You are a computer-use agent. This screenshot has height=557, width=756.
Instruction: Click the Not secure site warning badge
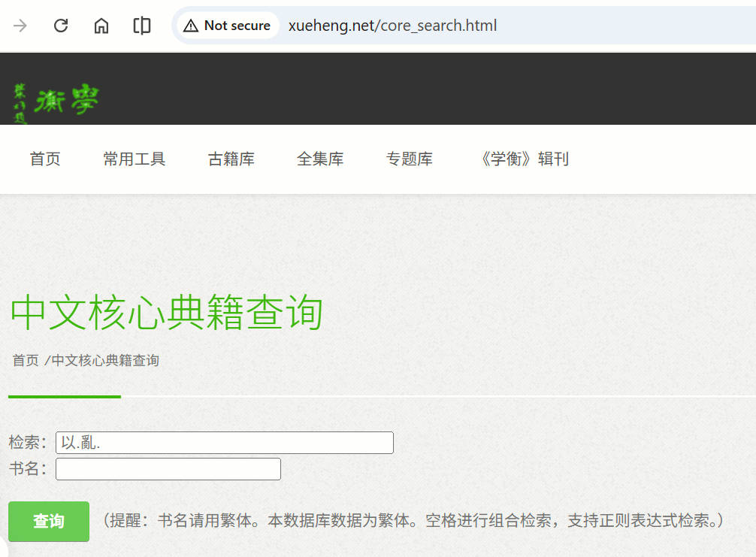[x=228, y=26]
